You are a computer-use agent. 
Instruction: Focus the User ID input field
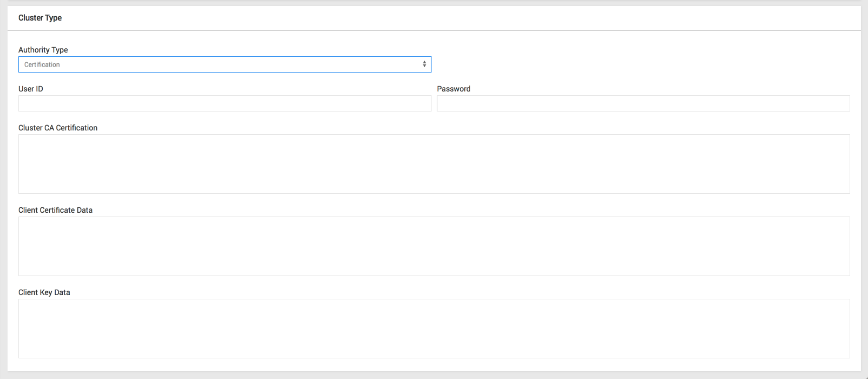(225, 103)
